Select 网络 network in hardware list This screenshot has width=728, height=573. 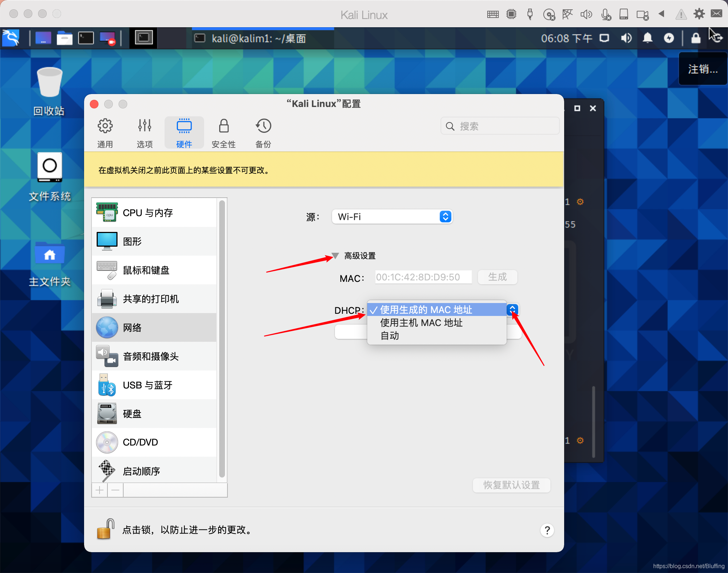tap(155, 327)
